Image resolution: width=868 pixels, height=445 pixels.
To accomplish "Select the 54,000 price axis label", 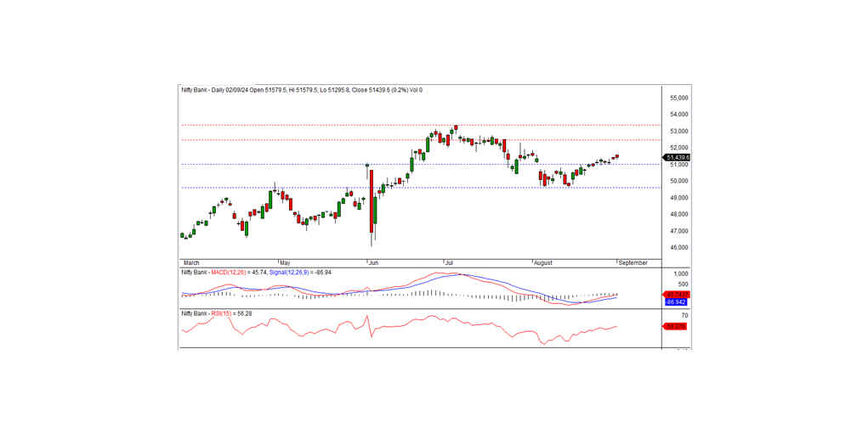I will tap(678, 115).
